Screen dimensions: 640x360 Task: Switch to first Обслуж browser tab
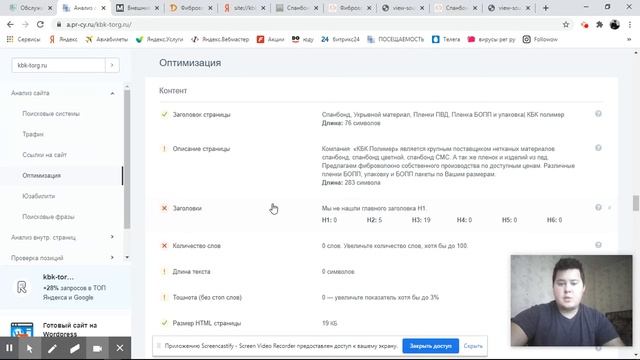click(x=31, y=8)
